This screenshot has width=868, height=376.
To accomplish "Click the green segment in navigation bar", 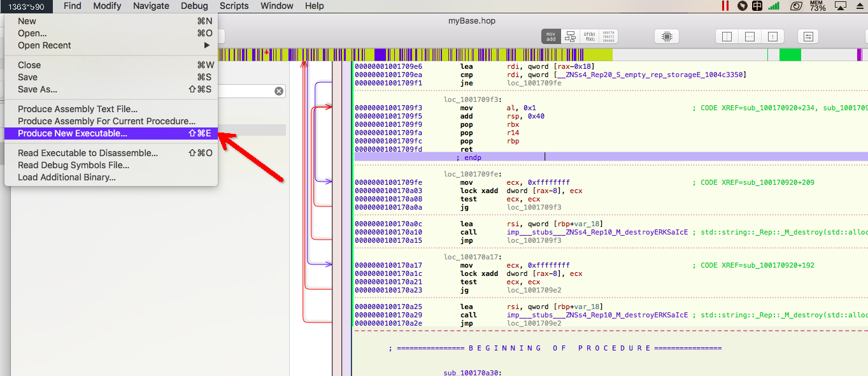I will [x=790, y=55].
